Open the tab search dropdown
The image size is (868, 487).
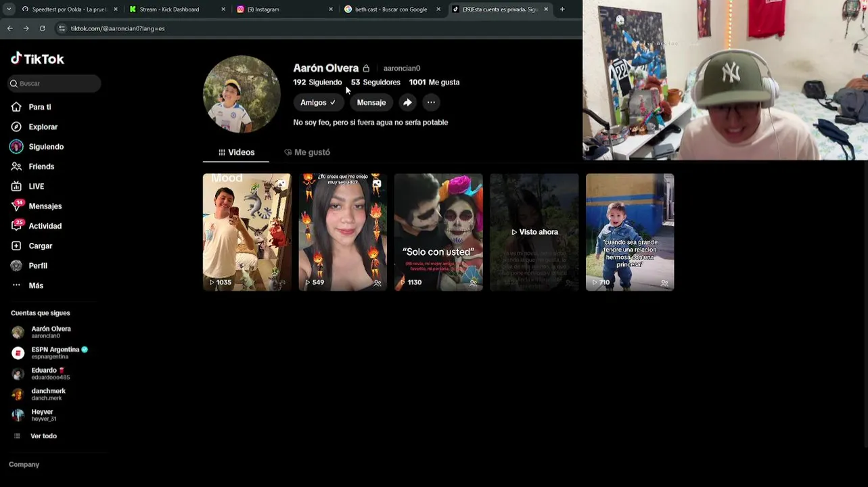(x=8, y=9)
